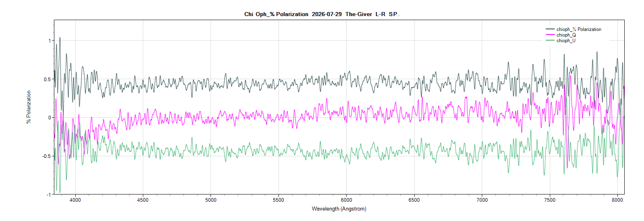Image resolution: width=644 pixels, height=221 pixels.
Task: Click the dark gray legend line swatch
Action: pos(550,29)
